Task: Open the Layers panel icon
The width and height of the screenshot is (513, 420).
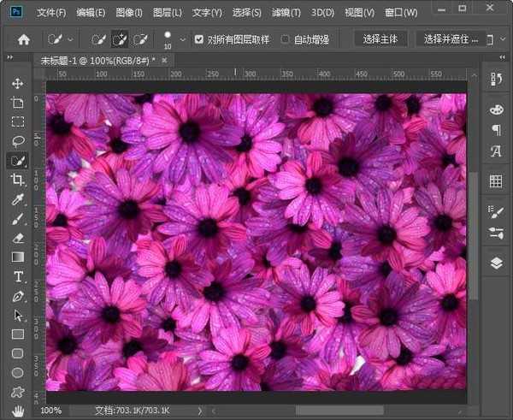Action: coord(496,263)
